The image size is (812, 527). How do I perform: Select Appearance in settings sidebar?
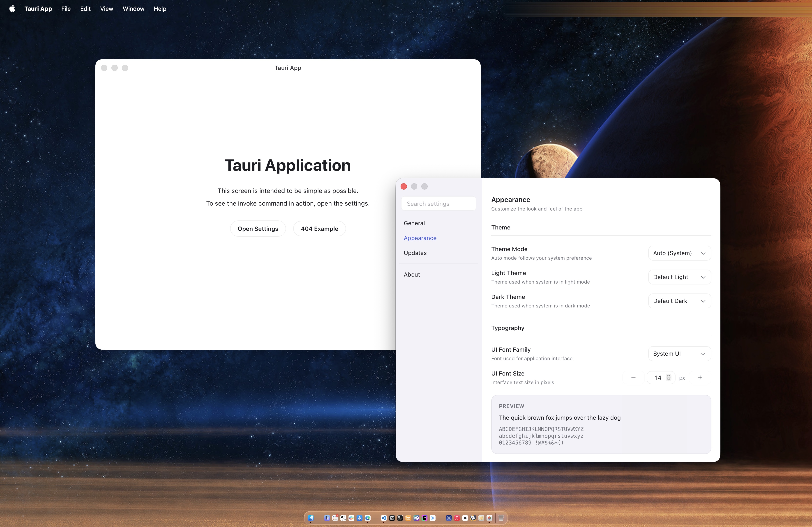coord(439,238)
